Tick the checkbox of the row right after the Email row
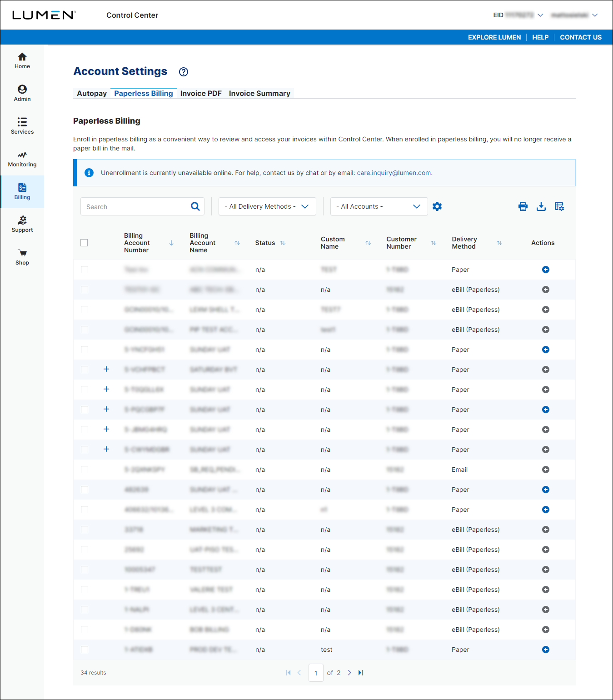Image resolution: width=613 pixels, height=700 pixels. 85,490
